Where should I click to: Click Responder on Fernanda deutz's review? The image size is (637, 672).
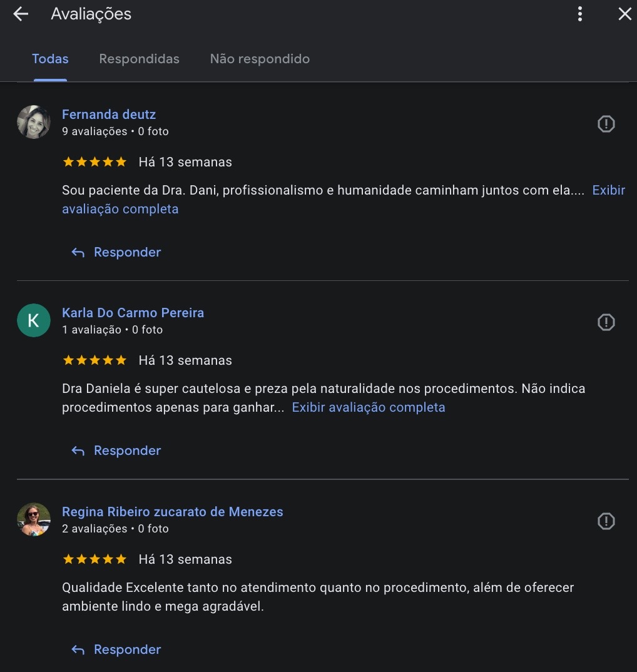[127, 252]
